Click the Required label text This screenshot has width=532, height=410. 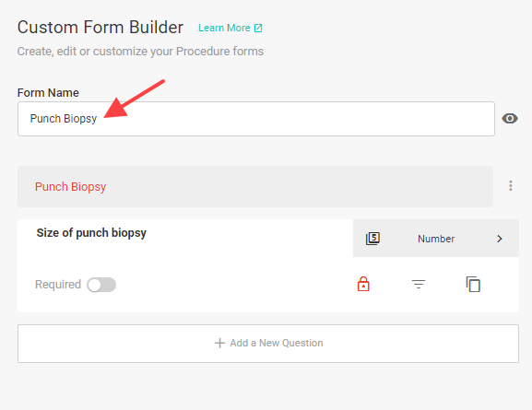tap(58, 285)
